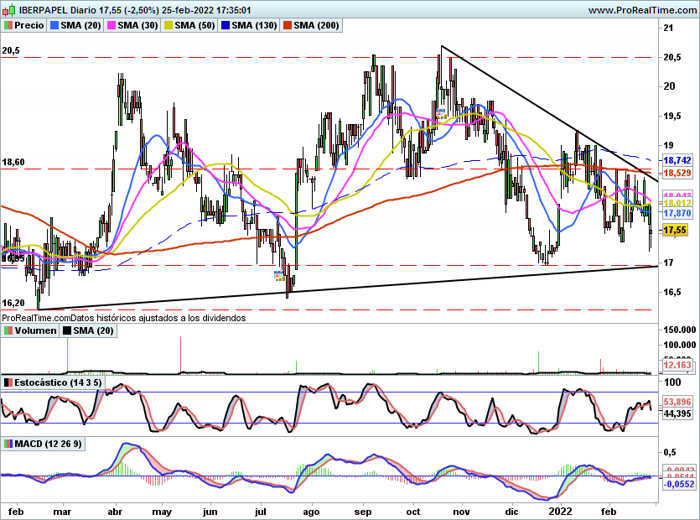Click the oct month label on time axis
Image resolution: width=700 pixels, height=520 pixels.
(413, 512)
